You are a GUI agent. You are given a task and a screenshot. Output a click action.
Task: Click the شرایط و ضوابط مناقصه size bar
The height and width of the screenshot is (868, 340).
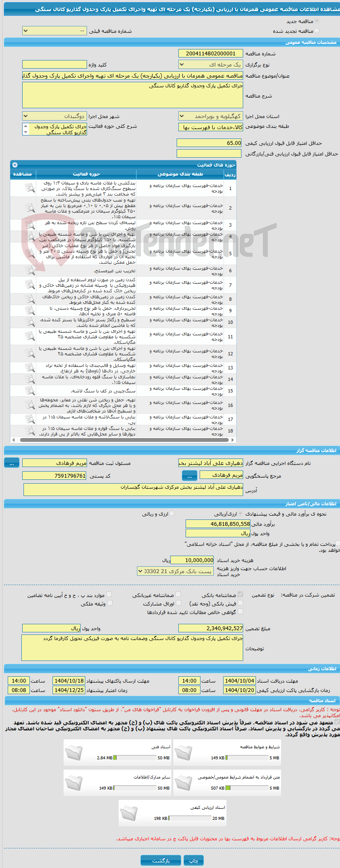pos(247,758)
